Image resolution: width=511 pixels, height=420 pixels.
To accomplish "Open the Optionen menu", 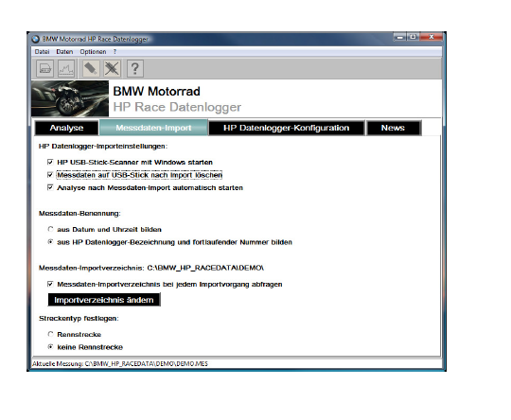I will tap(93, 52).
